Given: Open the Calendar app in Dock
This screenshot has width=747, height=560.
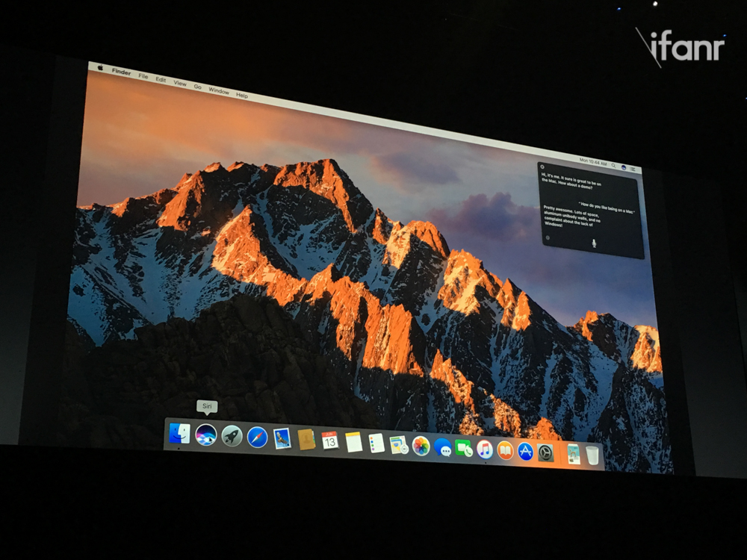Looking at the screenshot, I should tap(329, 441).
